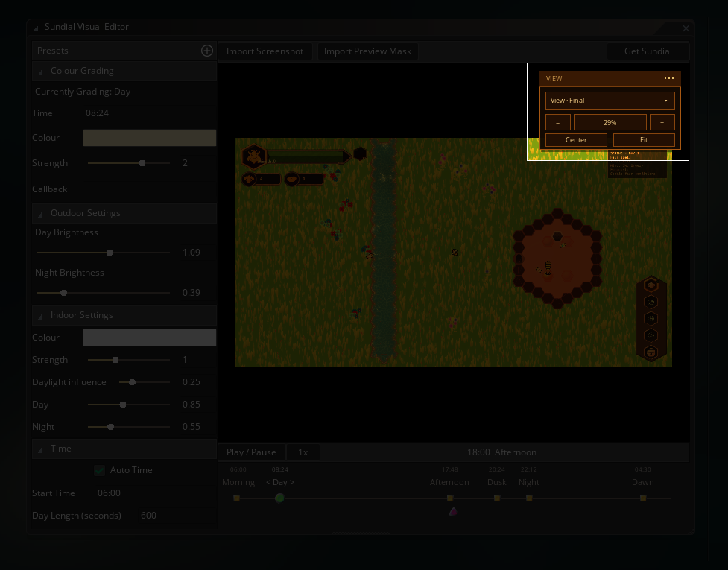This screenshot has height=570, width=728.
Task: Click the eye hexagon icon in the game preview
Action: [651, 285]
